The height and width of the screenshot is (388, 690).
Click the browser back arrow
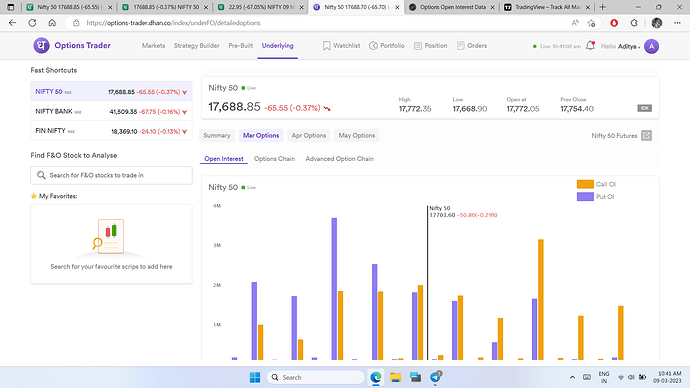(x=12, y=23)
